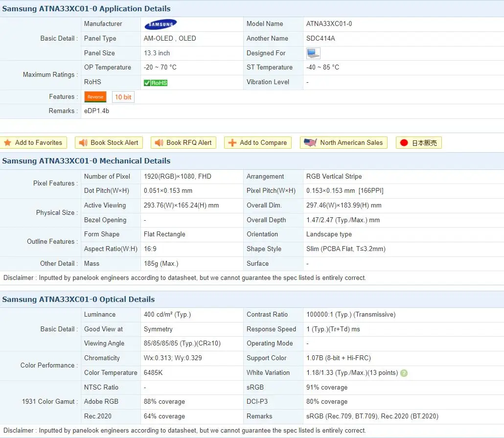This screenshot has width=504, height=438.
Task: Click the 6485K color temperature value
Action: 153,373
